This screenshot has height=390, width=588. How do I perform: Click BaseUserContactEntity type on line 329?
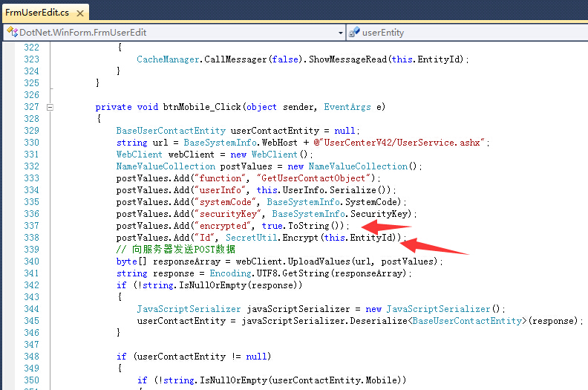171,131
